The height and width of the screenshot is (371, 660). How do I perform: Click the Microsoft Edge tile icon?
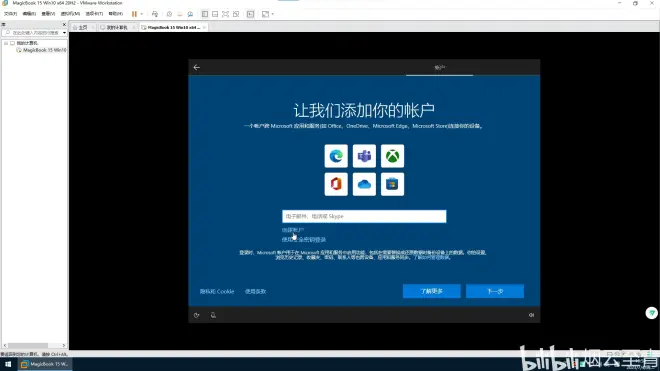click(x=336, y=156)
